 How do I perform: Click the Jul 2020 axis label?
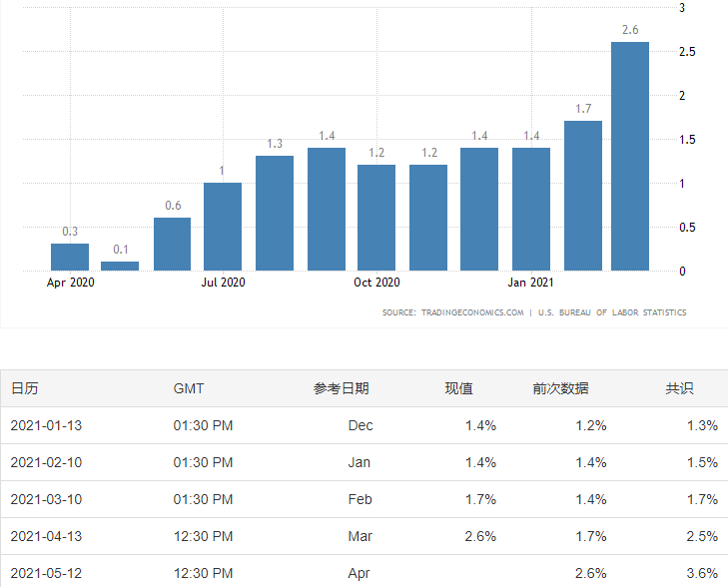tap(223, 283)
